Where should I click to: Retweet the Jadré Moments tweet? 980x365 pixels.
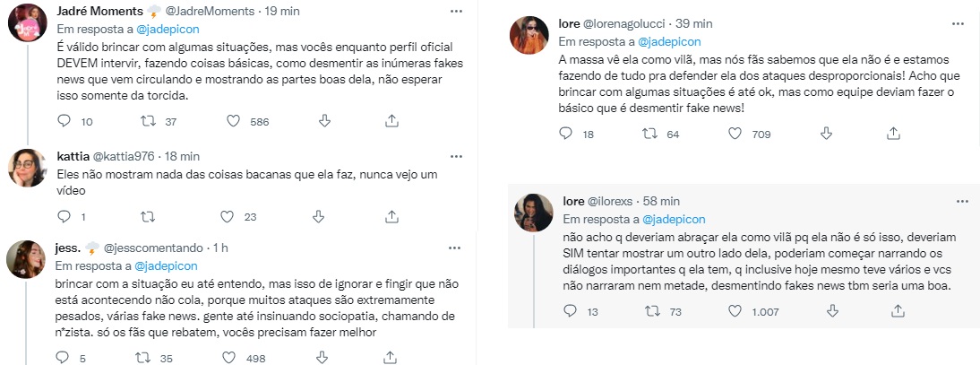(x=149, y=121)
